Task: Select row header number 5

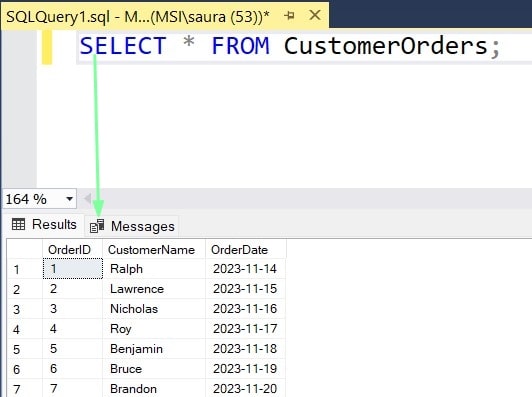Action: [x=25, y=349]
